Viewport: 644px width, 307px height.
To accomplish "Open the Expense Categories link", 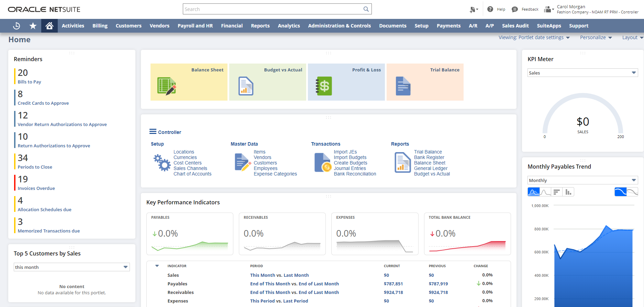I will (x=275, y=174).
